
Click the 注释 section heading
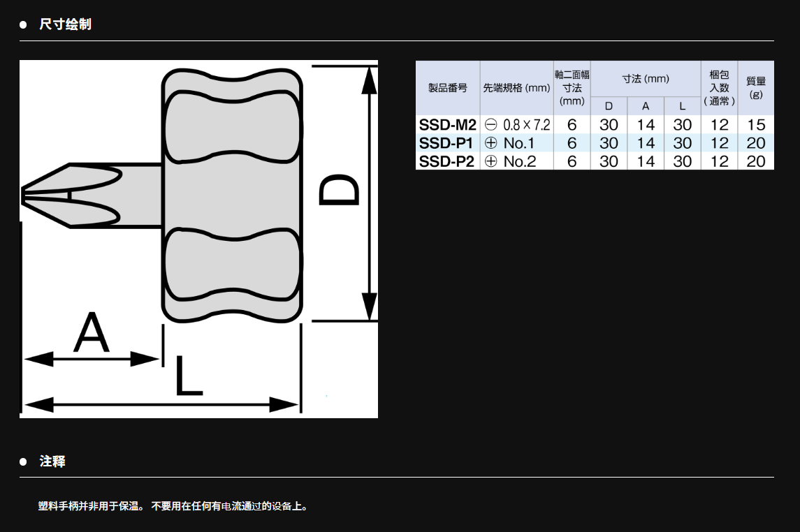coord(52,461)
